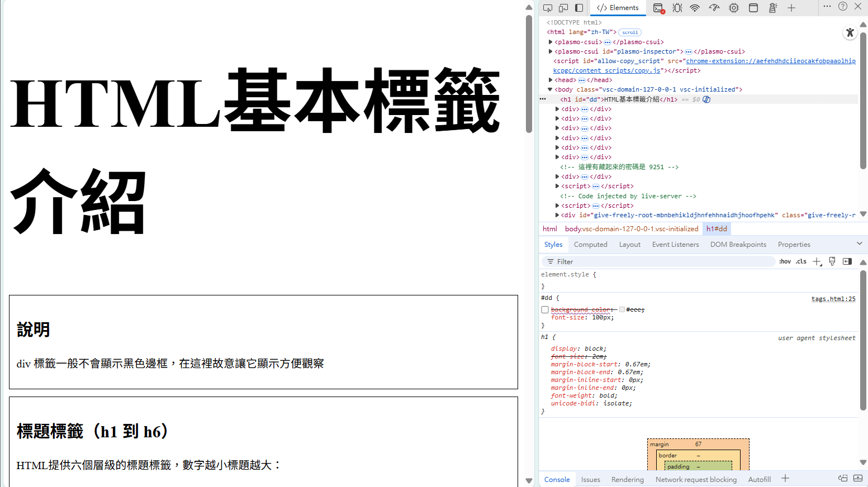Open the Lighthouse tool icon
Viewport: 868px width, 487px height.
[x=773, y=8]
